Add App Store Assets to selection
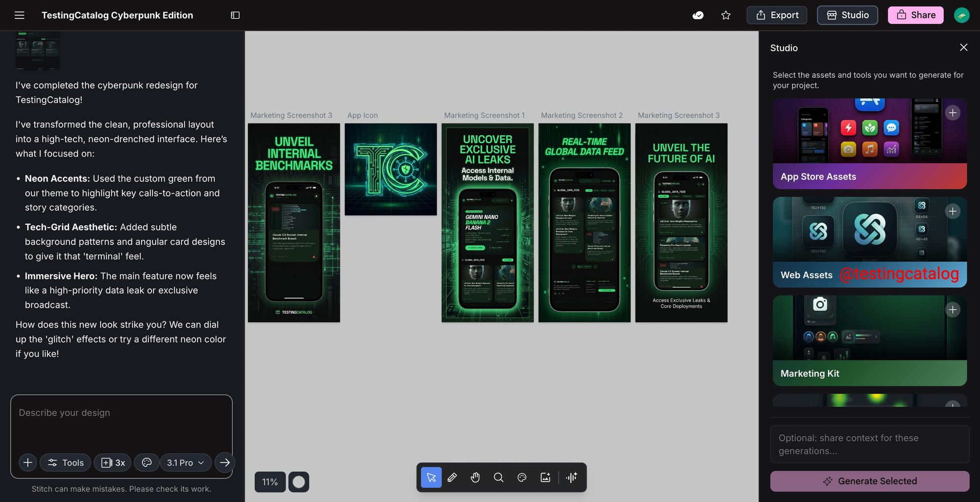 tap(952, 113)
